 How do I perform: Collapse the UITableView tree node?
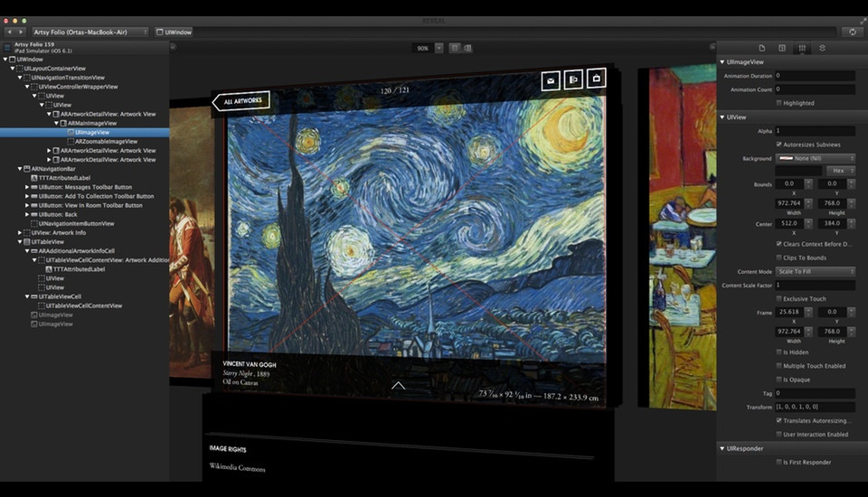tap(19, 242)
